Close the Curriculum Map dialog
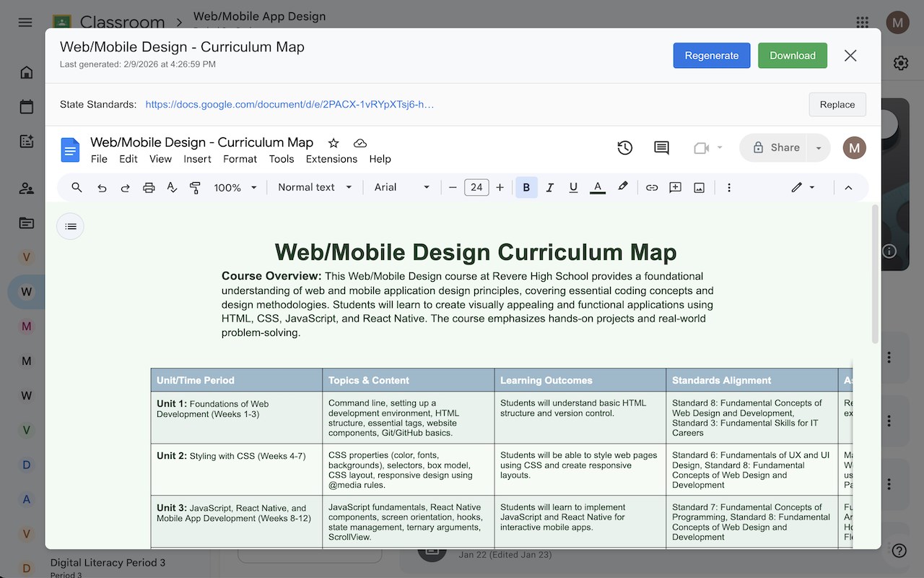This screenshot has height=578, width=924. point(850,56)
